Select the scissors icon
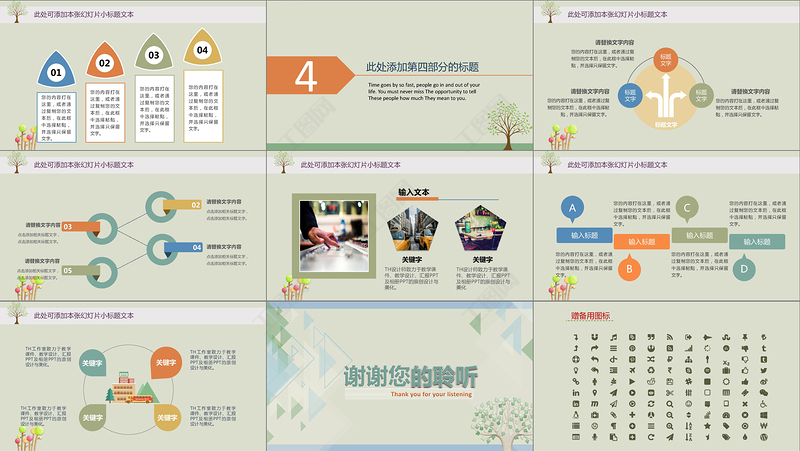The width and height of the screenshot is (800, 451). pyautogui.click(x=670, y=392)
